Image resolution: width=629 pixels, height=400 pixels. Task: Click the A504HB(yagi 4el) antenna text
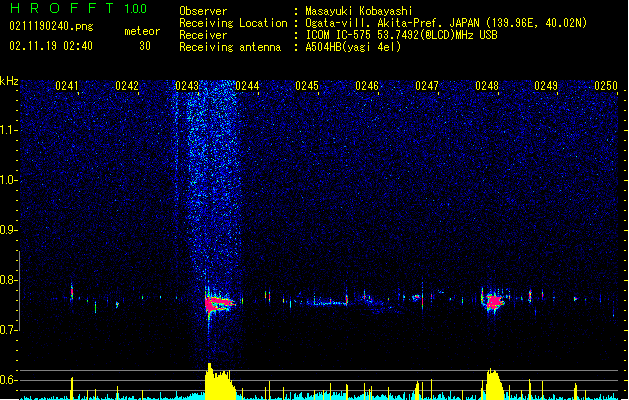(353, 47)
